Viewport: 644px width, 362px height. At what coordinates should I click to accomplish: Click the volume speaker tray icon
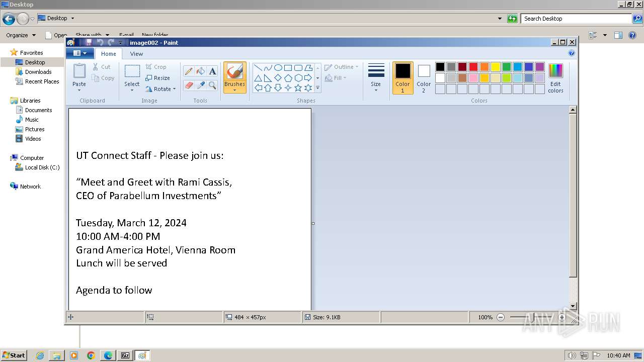(572, 355)
